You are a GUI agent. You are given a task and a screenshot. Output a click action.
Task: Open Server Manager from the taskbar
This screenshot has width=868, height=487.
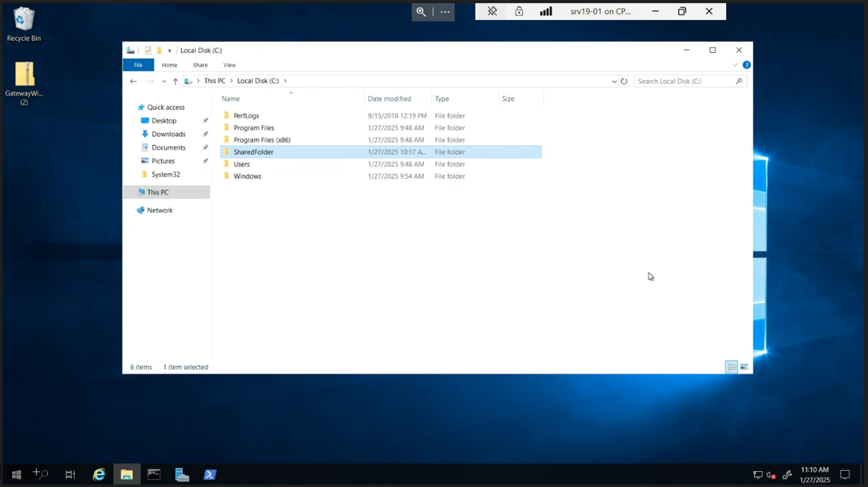click(182, 474)
